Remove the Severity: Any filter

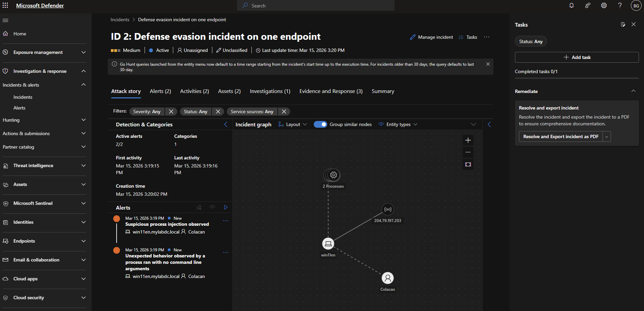point(171,112)
